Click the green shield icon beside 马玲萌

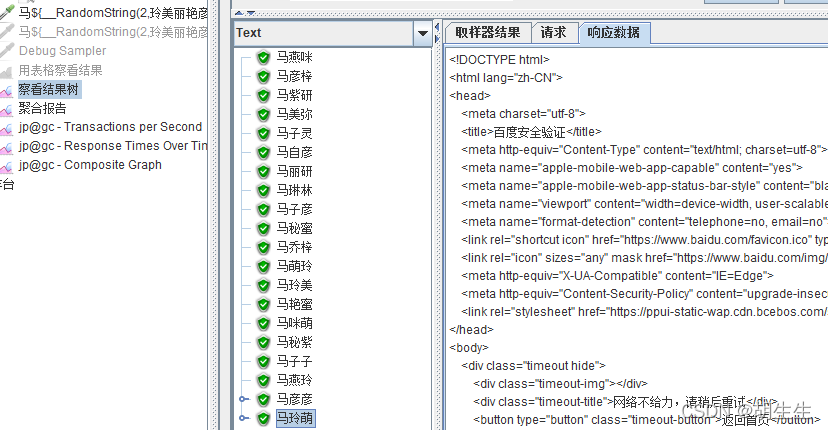pos(264,418)
